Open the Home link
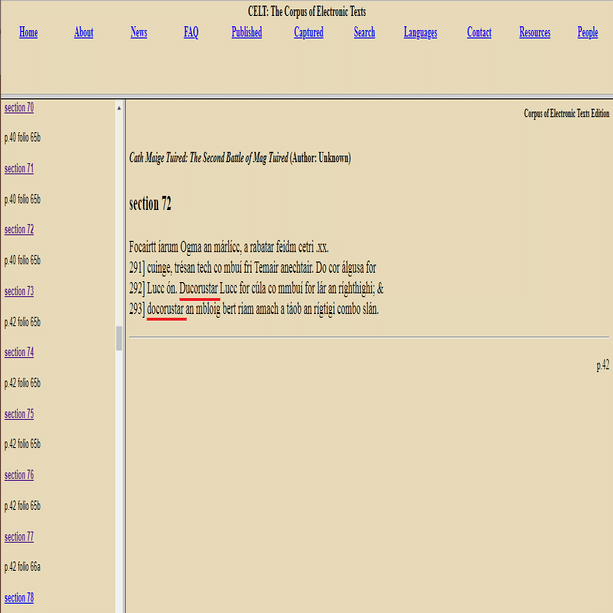Image resolution: width=613 pixels, height=613 pixels. (29, 32)
